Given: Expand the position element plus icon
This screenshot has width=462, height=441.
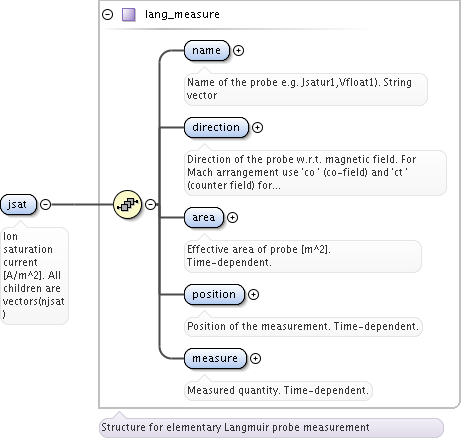Looking at the screenshot, I should tap(253, 294).
